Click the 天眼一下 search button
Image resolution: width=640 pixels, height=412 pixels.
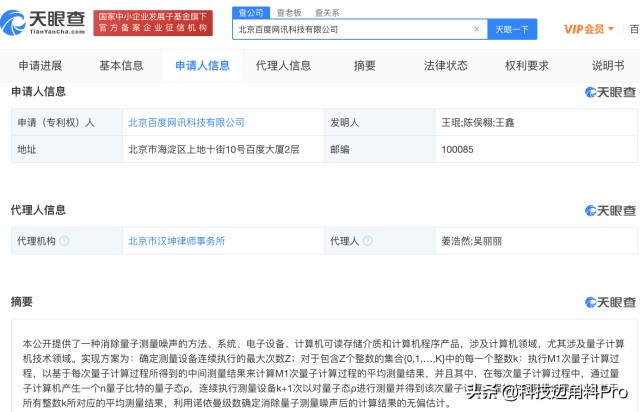pos(512,29)
